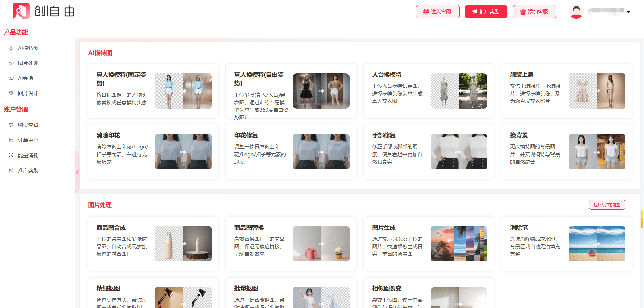Select 能量消耗 sidebar text
Screen dimensions: 644x308
28,155
